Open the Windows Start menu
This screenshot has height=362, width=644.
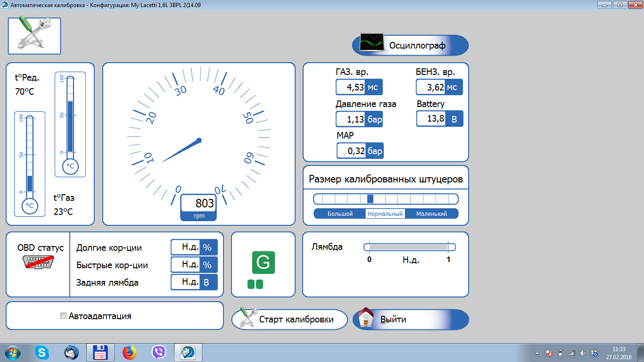(x=12, y=352)
